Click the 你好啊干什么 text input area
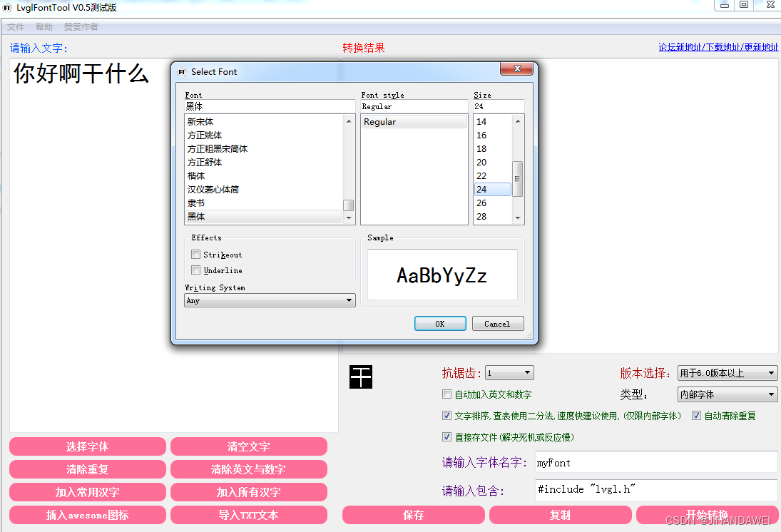781x532 pixels. point(173,245)
